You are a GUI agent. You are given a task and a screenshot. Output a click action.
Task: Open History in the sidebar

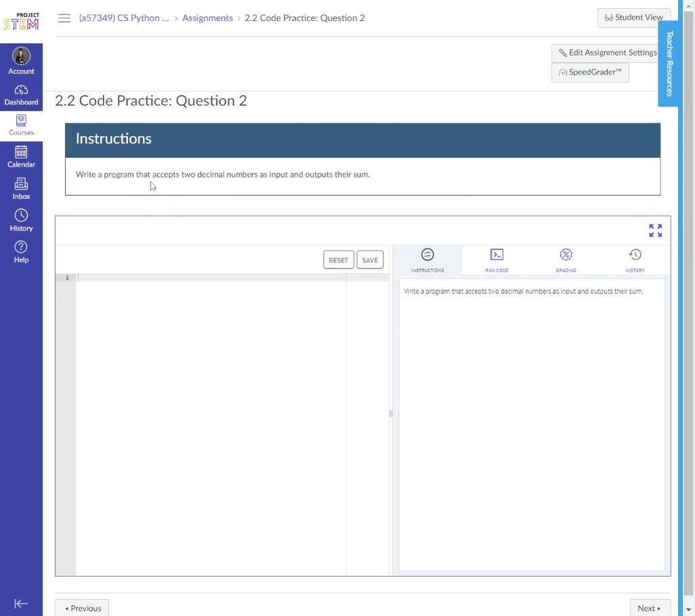click(x=21, y=221)
